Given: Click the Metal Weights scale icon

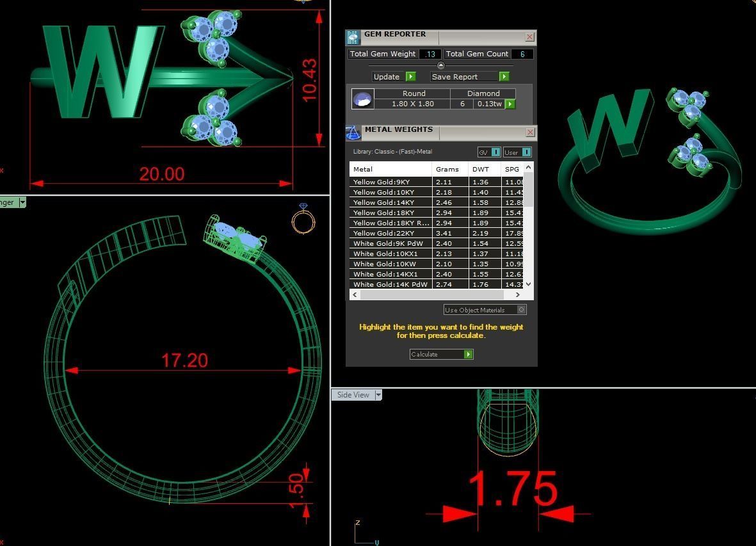Looking at the screenshot, I should coord(353,132).
